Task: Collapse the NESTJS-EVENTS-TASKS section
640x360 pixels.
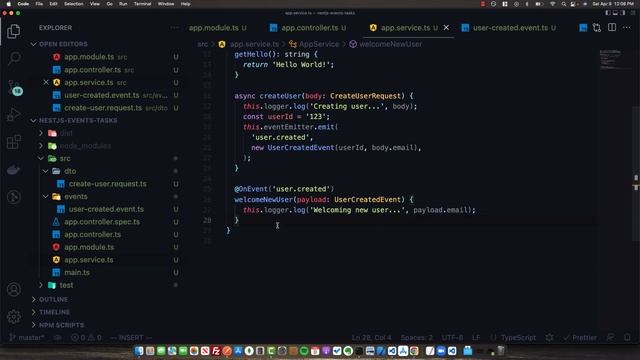Action: tap(78, 120)
